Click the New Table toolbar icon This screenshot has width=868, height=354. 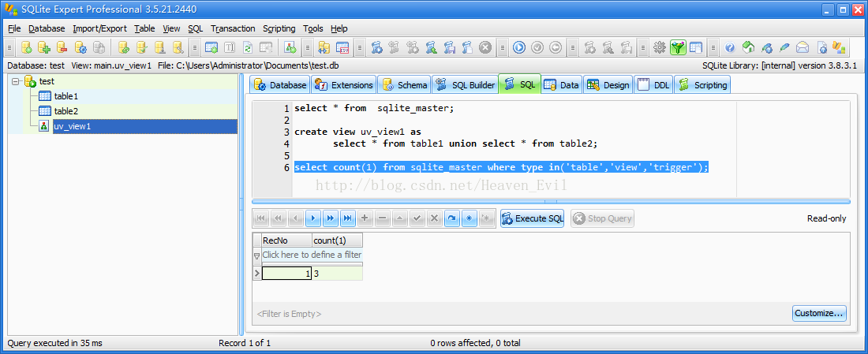(x=211, y=47)
